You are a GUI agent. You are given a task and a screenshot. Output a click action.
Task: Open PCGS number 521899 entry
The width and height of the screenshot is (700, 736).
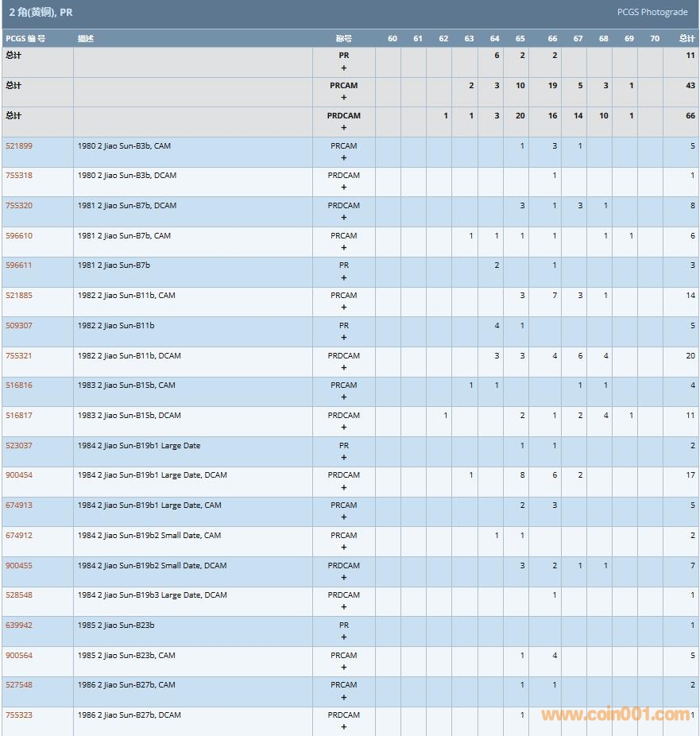point(19,146)
